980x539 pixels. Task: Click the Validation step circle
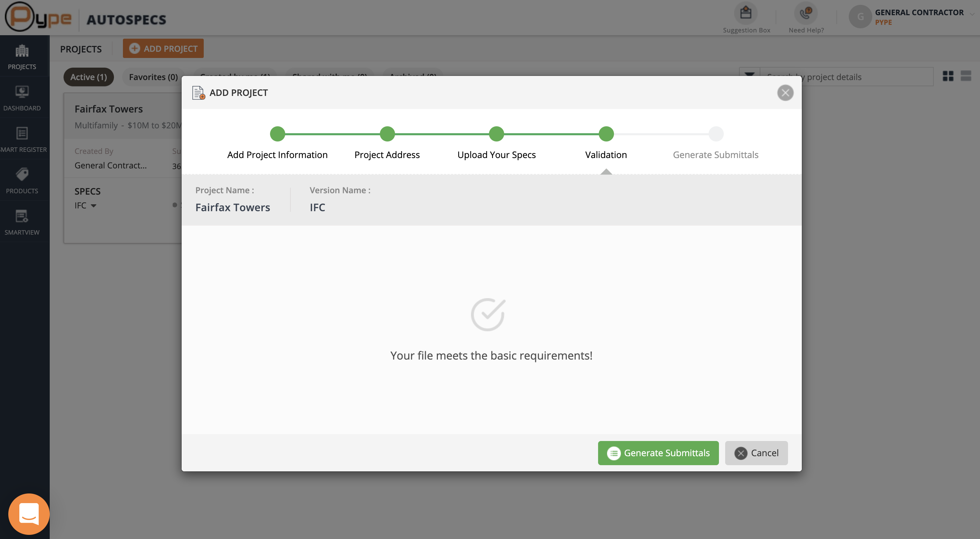click(x=606, y=134)
